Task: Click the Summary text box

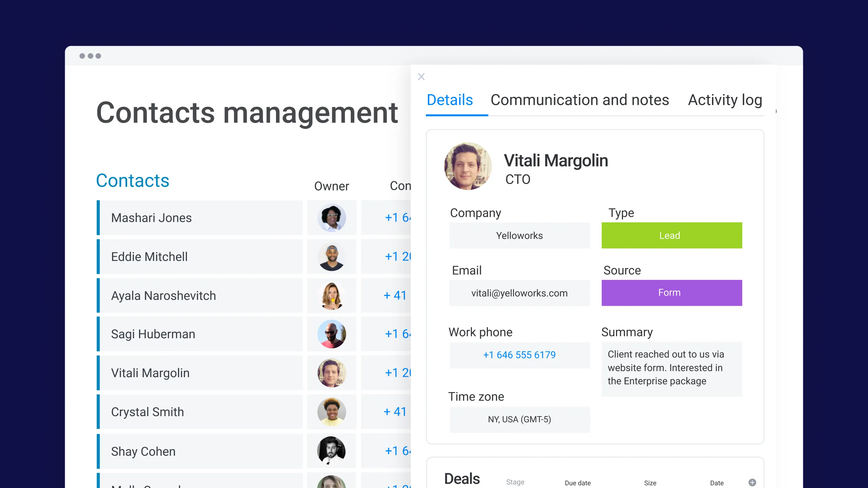Action: pyautogui.click(x=671, y=368)
